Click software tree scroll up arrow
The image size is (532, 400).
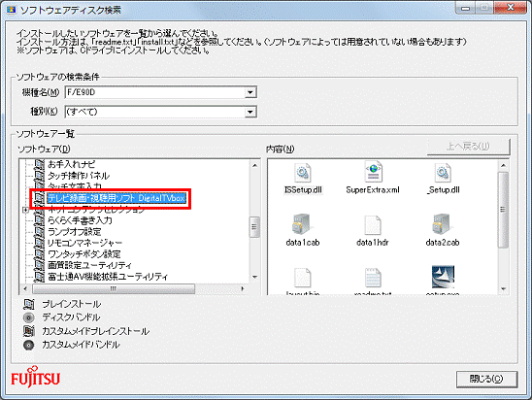pos(254,165)
